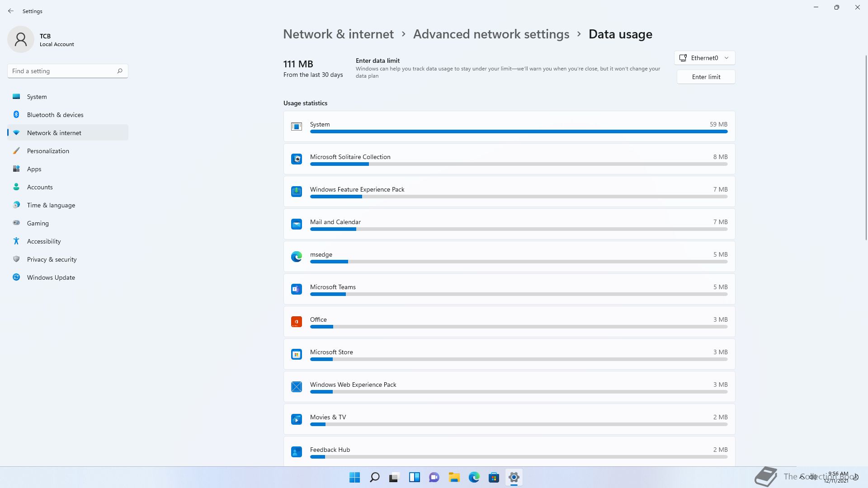
Task: Click the Feedback Hub app icon
Action: [297, 452]
